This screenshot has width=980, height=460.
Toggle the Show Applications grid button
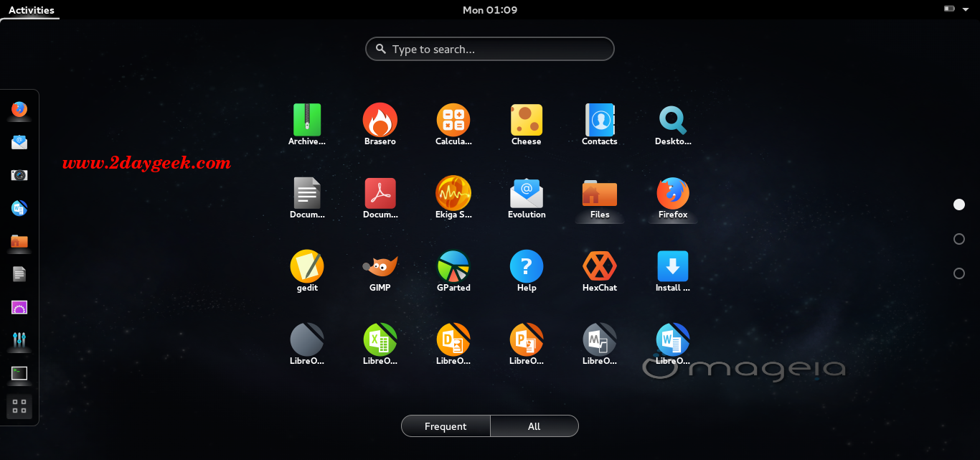click(x=19, y=407)
